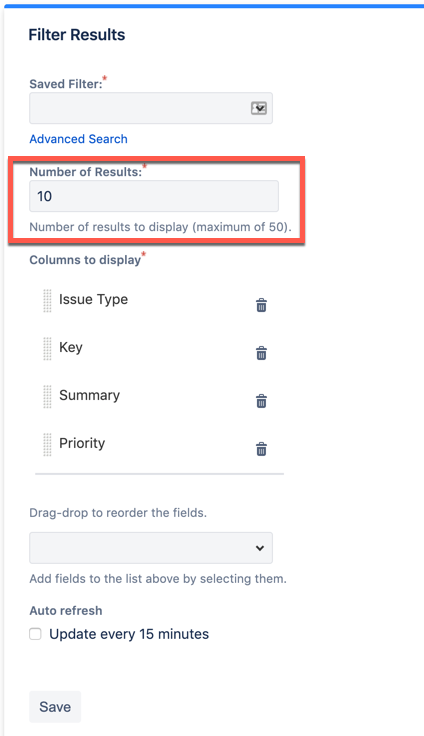The height and width of the screenshot is (736, 424).
Task: Delete the Issue Type column
Action: coord(261,305)
